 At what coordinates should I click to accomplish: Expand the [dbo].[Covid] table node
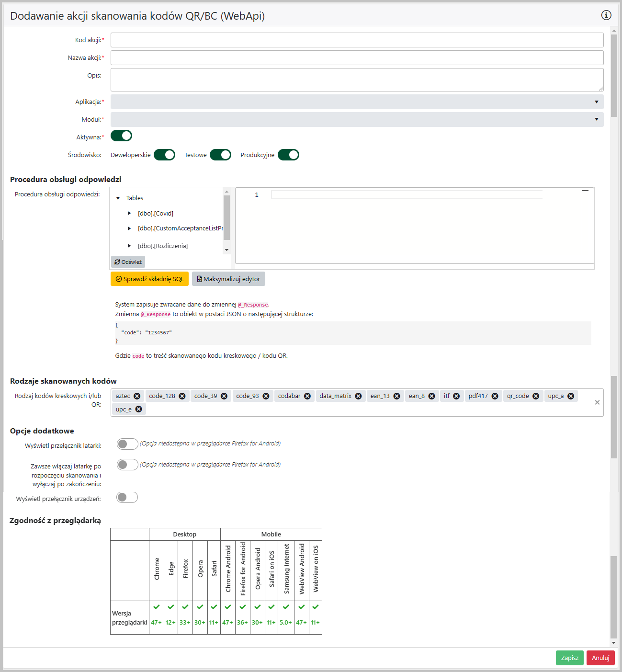click(129, 214)
